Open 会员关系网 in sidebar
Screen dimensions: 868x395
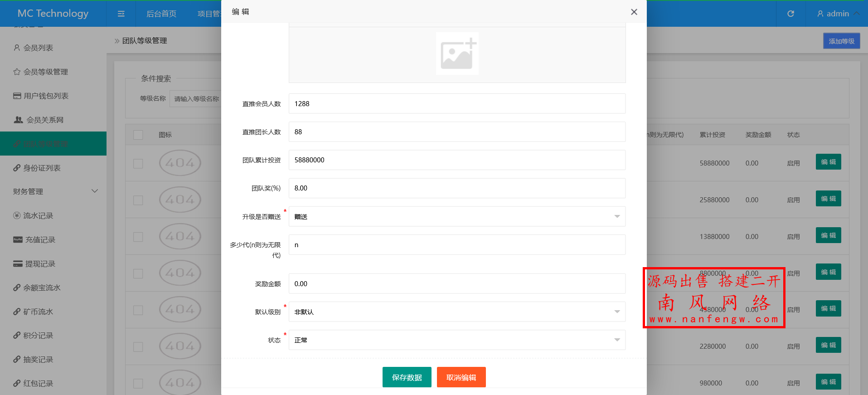point(44,120)
